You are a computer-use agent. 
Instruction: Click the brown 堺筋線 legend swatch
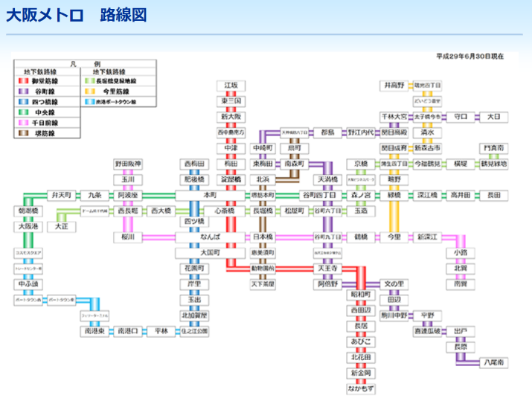click(23, 133)
